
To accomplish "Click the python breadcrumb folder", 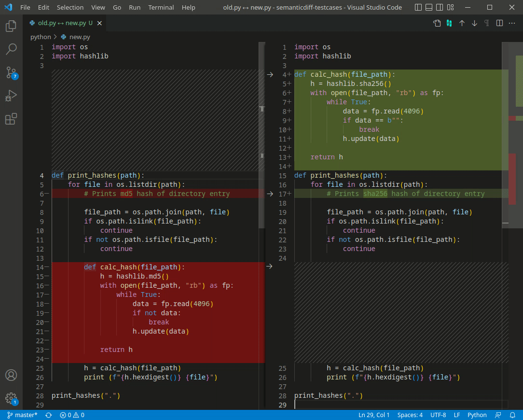I will click(41, 37).
